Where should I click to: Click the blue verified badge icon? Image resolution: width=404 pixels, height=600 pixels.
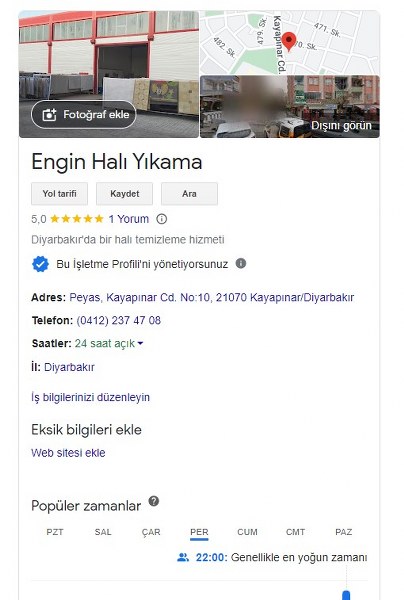(x=40, y=264)
